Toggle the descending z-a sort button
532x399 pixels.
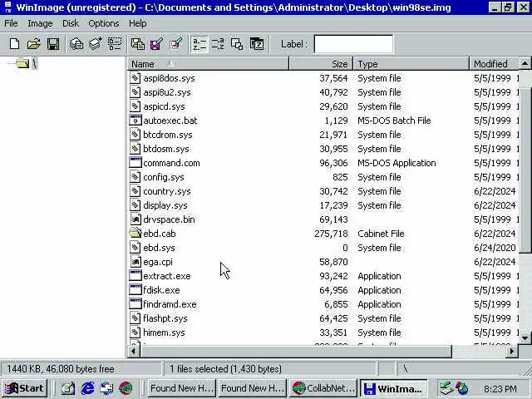click(x=218, y=44)
